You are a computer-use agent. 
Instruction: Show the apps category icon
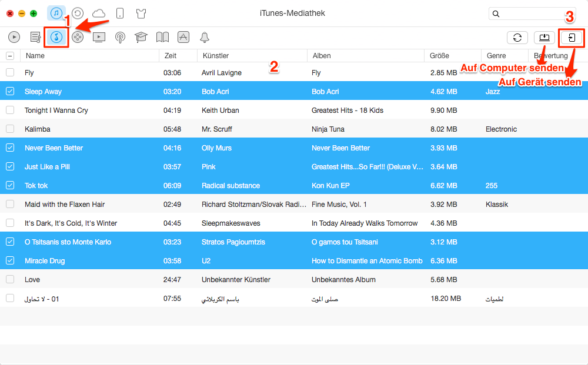click(183, 37)
